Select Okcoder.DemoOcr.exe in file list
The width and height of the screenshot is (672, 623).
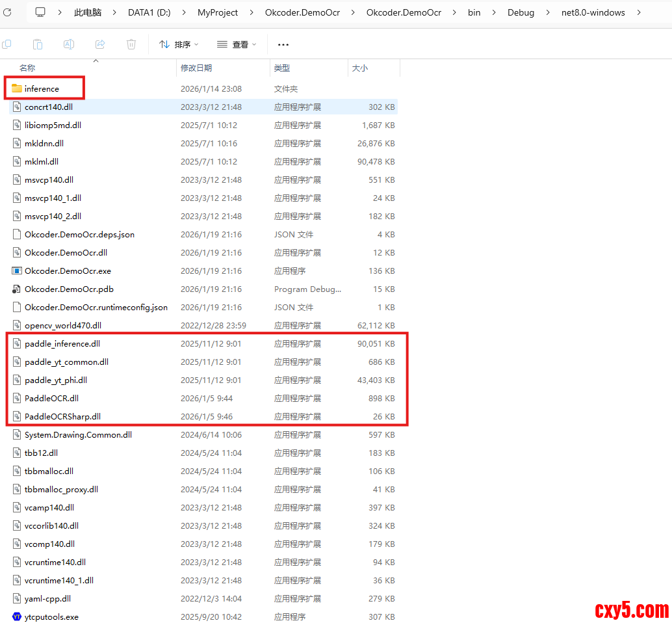(68, 271)
